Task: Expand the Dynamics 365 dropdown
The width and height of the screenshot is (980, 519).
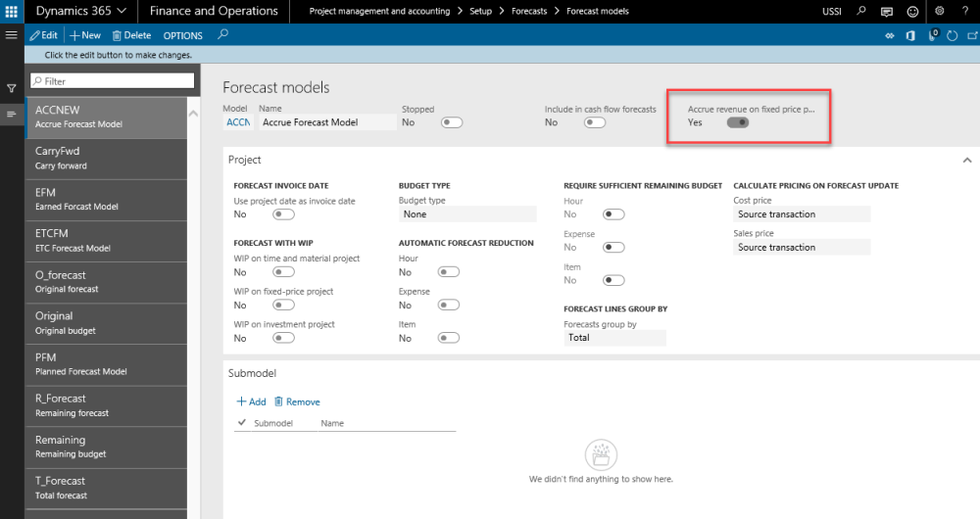Action: click(x=81, y=11)
